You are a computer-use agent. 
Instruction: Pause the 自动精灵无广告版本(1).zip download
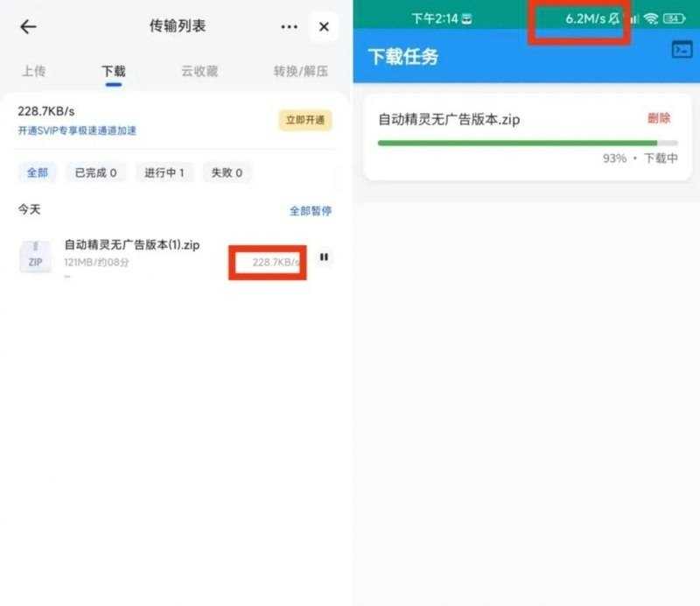324,257
